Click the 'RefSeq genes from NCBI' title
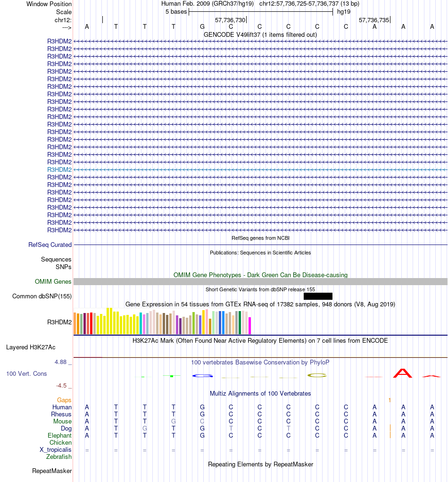Viewport: 448px width, 482px height. point(260,238)
